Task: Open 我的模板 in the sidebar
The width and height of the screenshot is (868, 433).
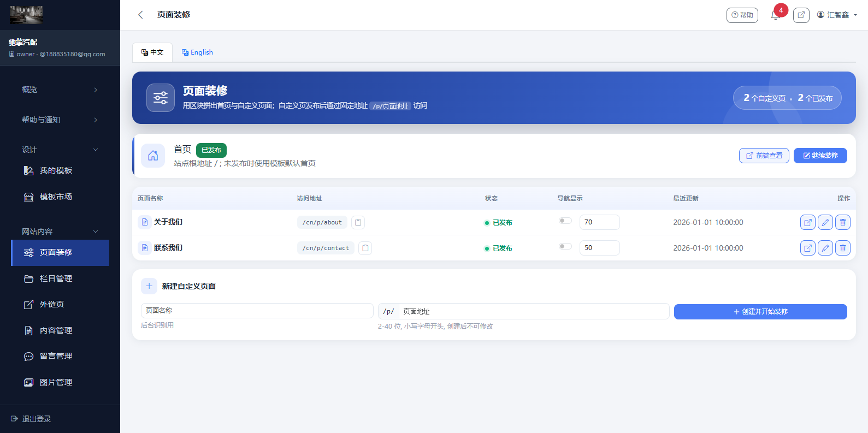Action: coord(60,170)
